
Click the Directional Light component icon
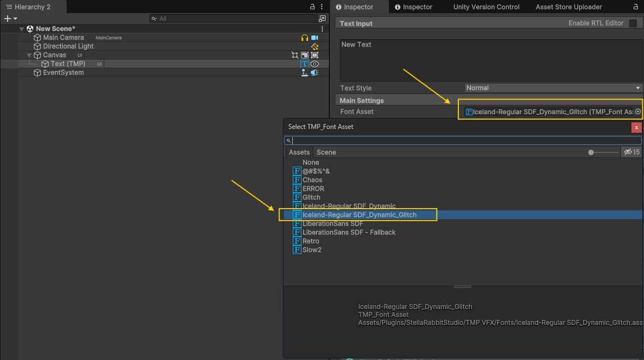315,46
